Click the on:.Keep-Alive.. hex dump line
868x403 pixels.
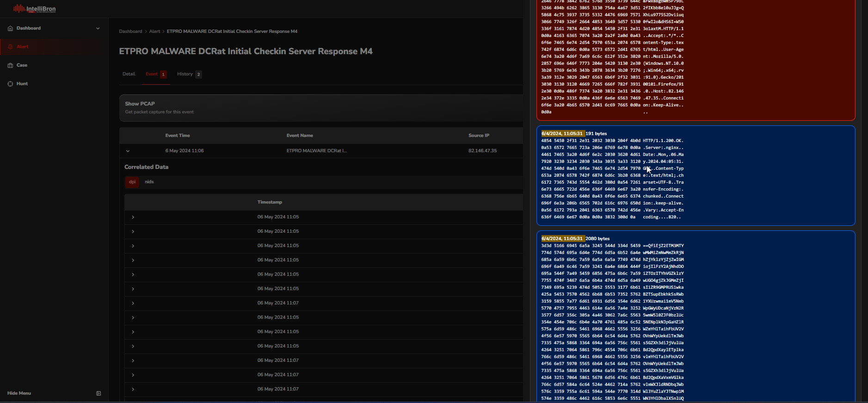tap(612, 105)
